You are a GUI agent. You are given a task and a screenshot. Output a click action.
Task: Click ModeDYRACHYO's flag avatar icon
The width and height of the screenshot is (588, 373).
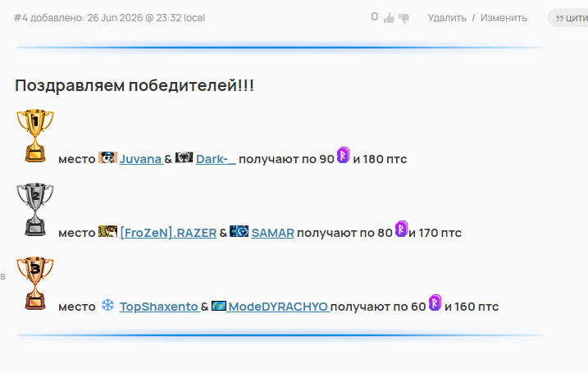219,306
